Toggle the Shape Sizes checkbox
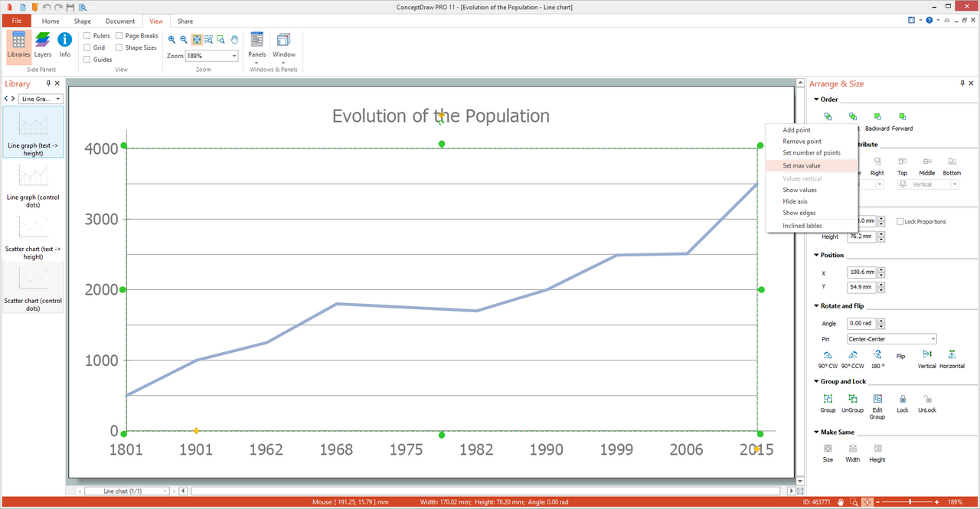This screenshot has width=980, height=509. click(119, 47)
